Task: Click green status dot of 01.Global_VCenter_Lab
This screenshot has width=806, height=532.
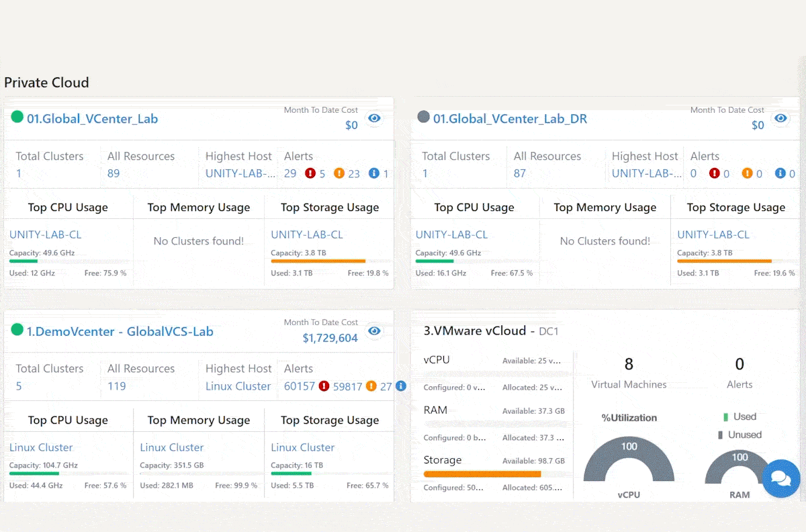Action: (x=17, y=117)
